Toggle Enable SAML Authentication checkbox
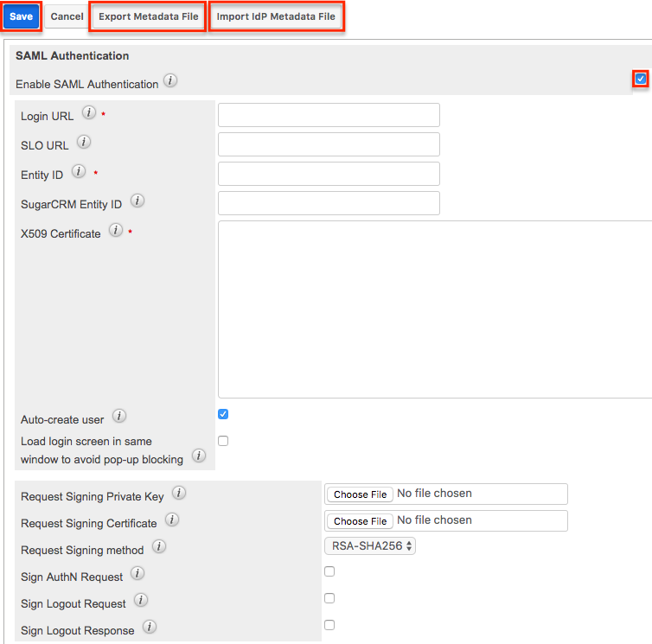The width and height of the screenshot is (652, 644). pos(641,79)
